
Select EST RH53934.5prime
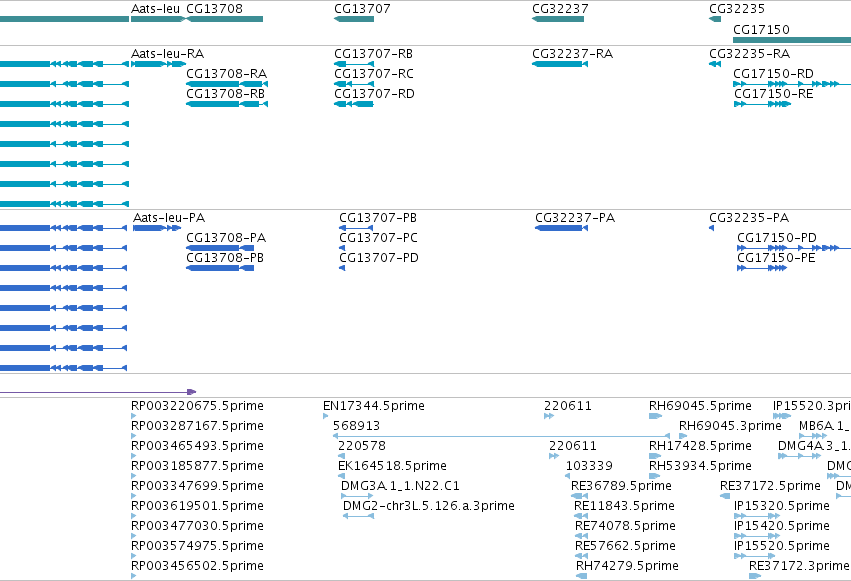click(700, 466)
